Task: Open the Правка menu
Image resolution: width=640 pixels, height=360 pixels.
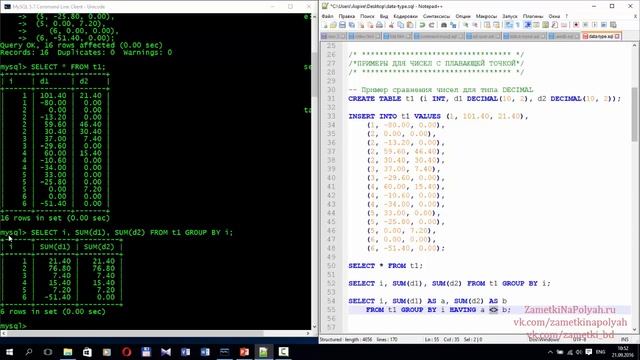Action: [x=347, y=16]
